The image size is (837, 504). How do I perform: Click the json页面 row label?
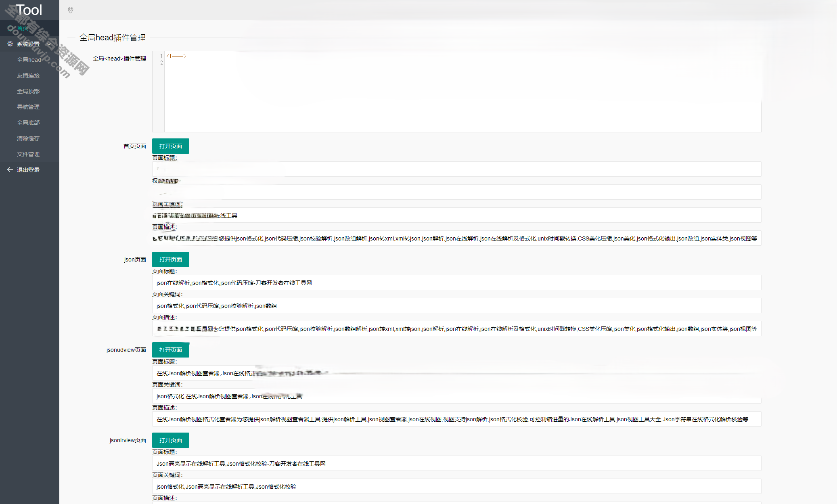tap(135, 259)
